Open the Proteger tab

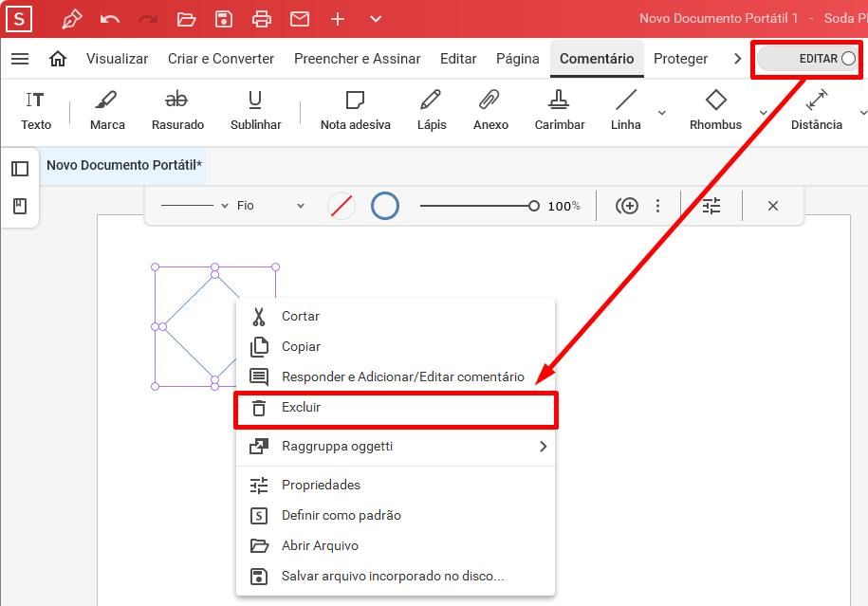(x=680, y=59)
